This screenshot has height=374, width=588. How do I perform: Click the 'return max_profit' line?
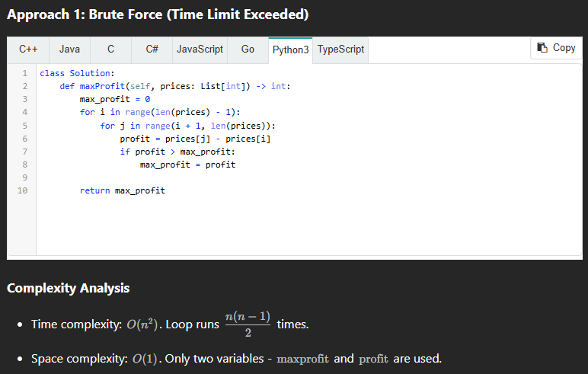123,190
